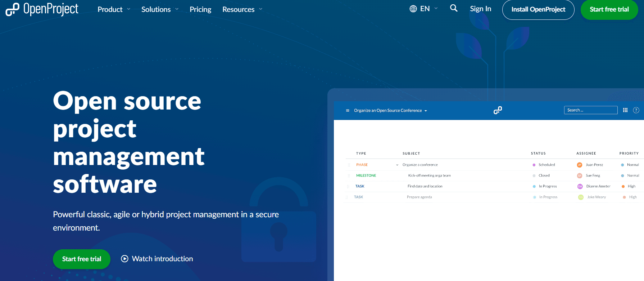Click Start free trial in the header

(609, 9)
